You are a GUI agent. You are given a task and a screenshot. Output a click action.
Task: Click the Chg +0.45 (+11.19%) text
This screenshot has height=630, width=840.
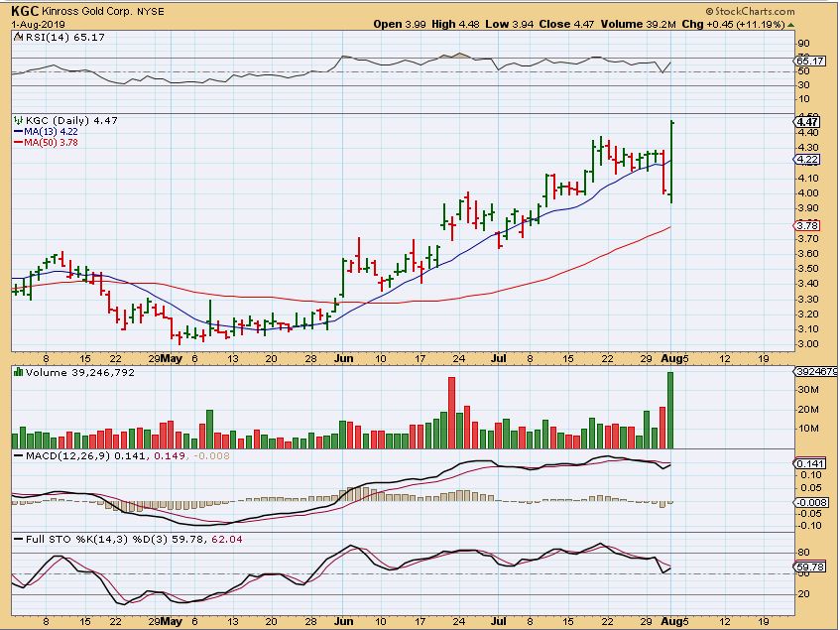pos(734,24)
